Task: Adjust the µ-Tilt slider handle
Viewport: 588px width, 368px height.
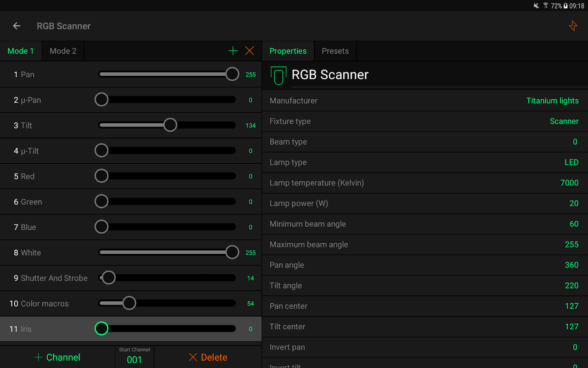Action: point(102,150)
